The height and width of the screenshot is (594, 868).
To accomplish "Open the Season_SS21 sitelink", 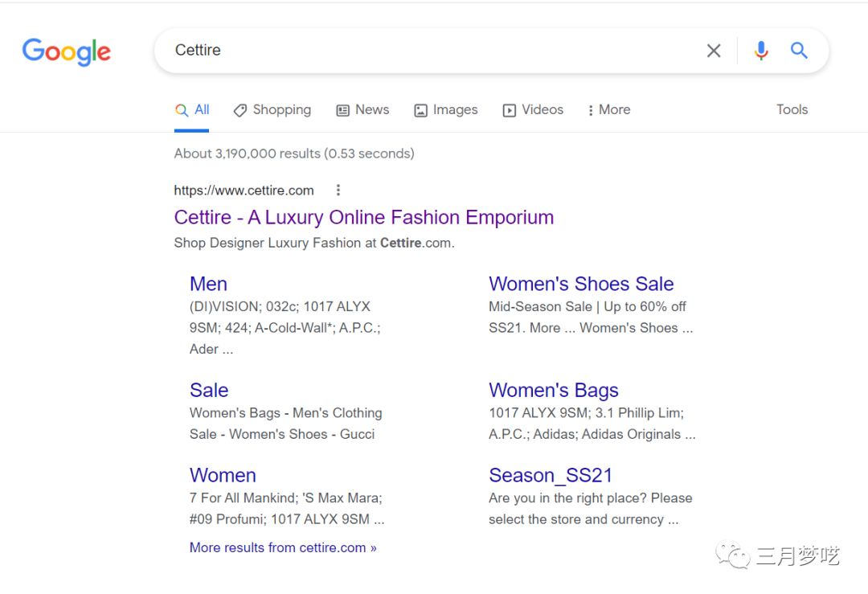I will (x=551, y=475).
